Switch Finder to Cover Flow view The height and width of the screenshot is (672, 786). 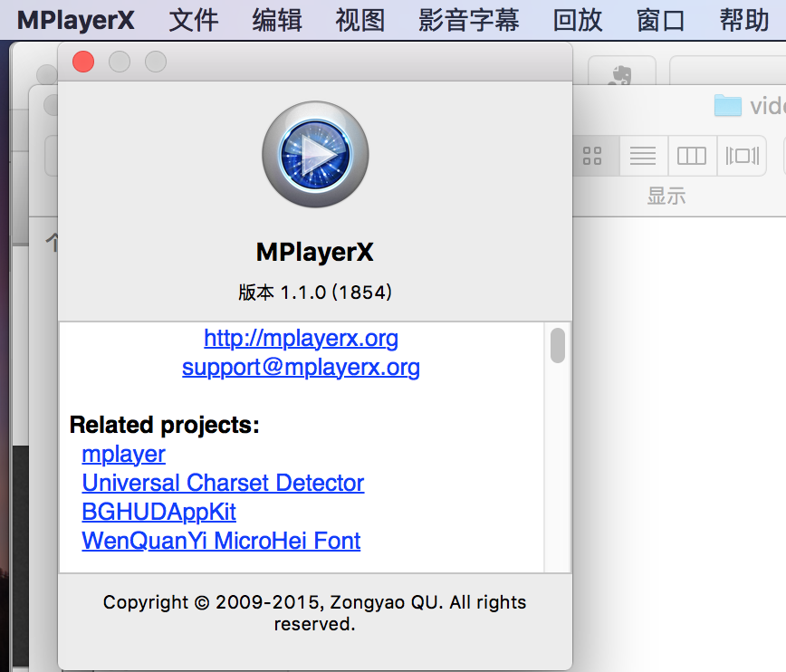742,156
